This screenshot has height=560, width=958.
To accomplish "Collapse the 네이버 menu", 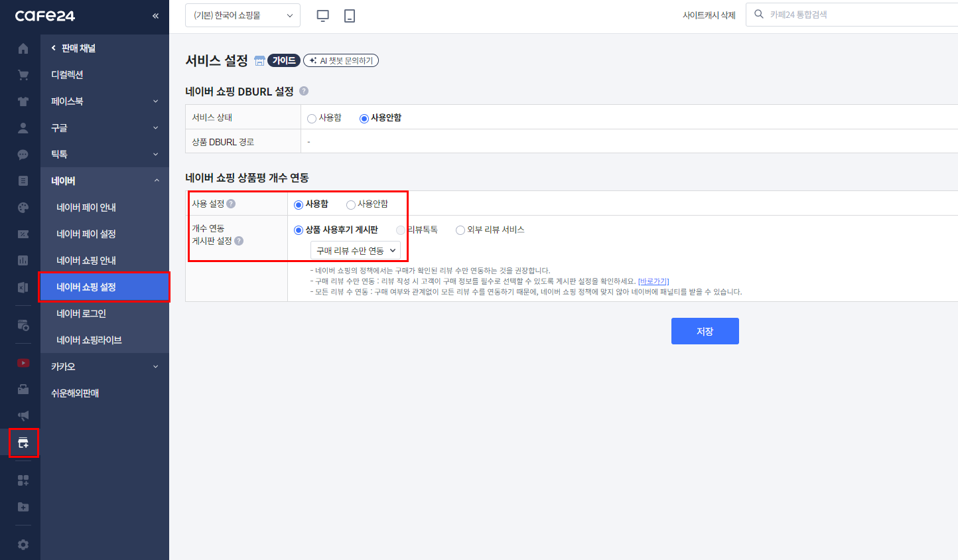I will (x=105, y=181).
